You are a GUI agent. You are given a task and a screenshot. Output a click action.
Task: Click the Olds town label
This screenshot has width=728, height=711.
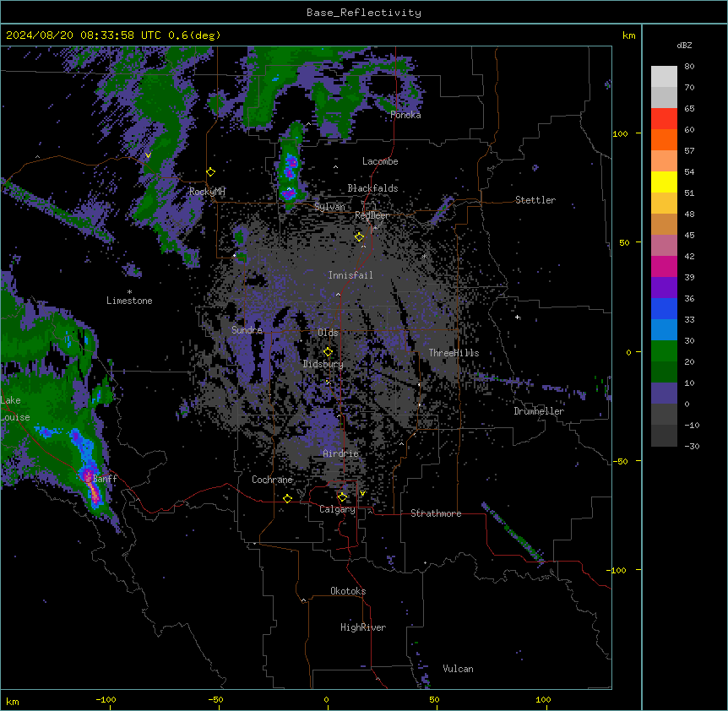click(x=328, y=333)
